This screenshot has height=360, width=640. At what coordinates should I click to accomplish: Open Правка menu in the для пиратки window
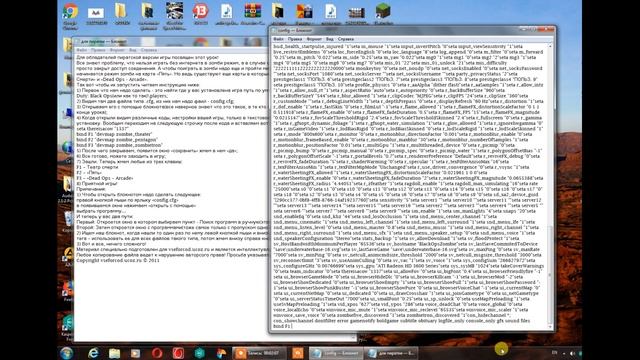click(x=98, y=50)
